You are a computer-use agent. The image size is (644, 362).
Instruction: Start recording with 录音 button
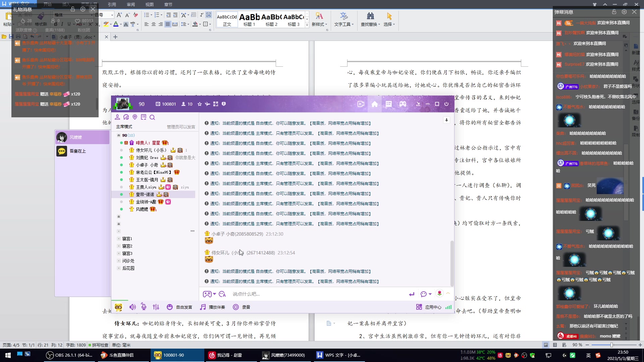coord(241,307)
